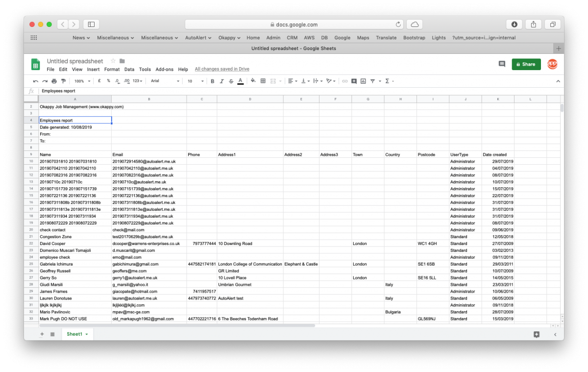Toggle italic formatting
The image size is (588, 372).
point(221,81)
